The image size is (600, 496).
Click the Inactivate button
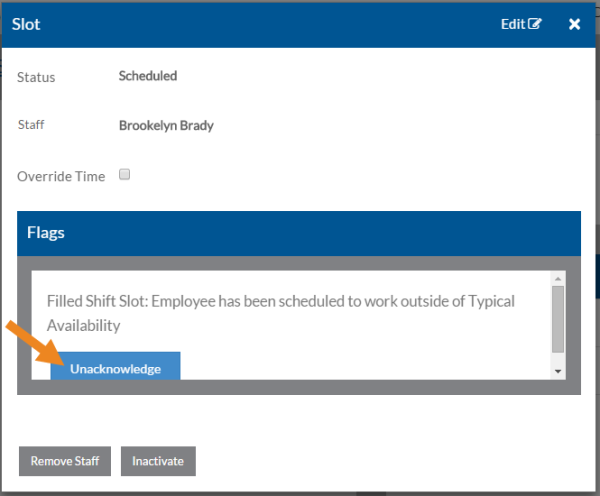[x=159, y=461]
